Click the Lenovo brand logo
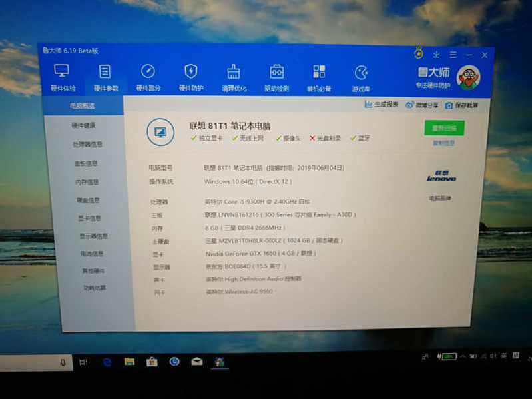532x399 pixels. click(441, 176)
